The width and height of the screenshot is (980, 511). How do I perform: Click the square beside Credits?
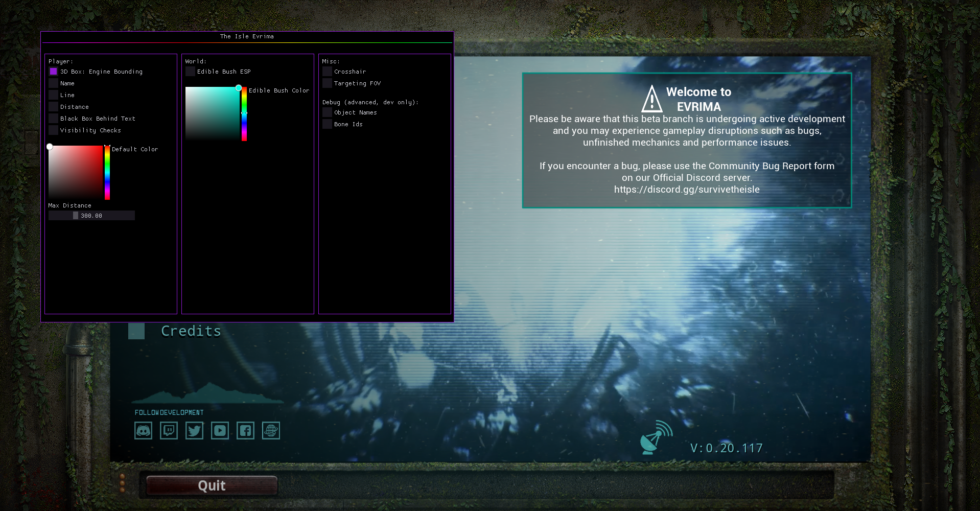pos(136,331)
